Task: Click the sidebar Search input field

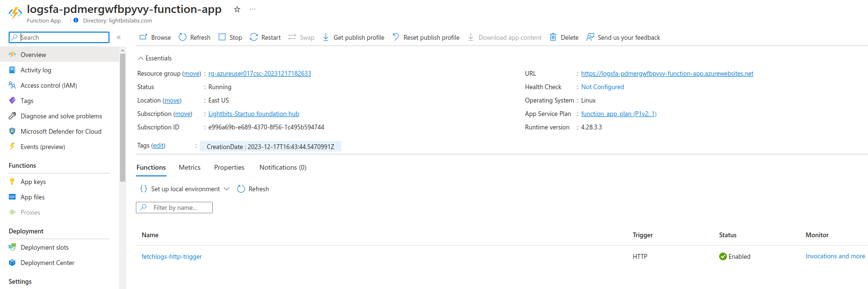Action: (59, 37)
